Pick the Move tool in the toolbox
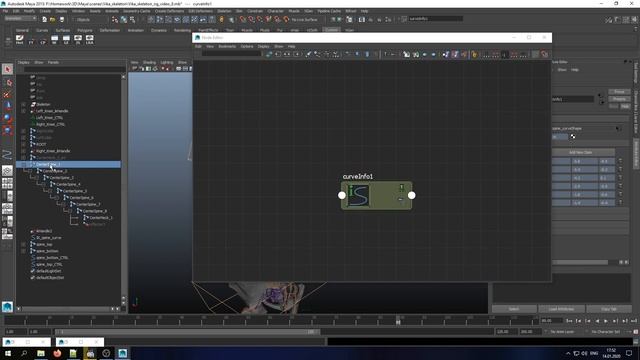640x360 pixels. pyautogui.click(x=7, y=106)
